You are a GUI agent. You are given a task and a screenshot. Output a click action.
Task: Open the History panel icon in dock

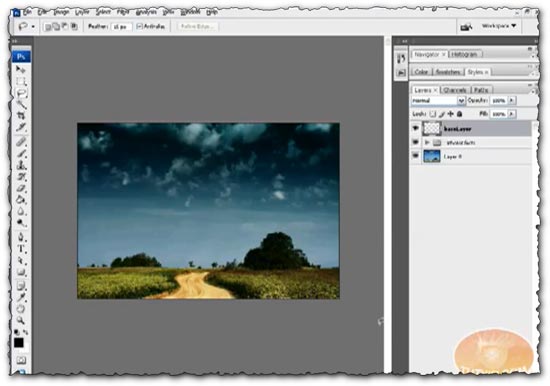401,59
